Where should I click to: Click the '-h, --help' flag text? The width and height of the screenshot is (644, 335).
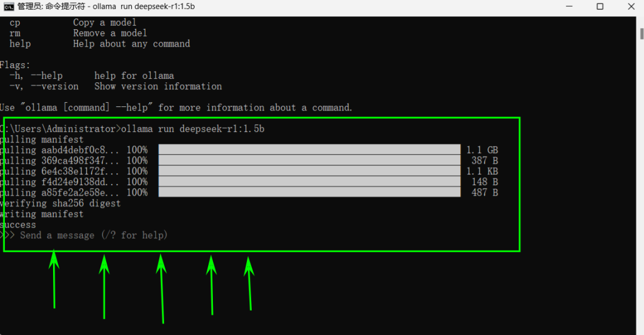tap(36, 76)
